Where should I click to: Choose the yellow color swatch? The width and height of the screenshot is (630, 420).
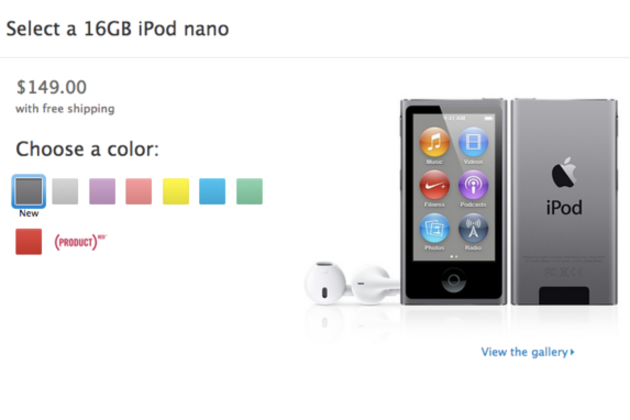point(176,191)
